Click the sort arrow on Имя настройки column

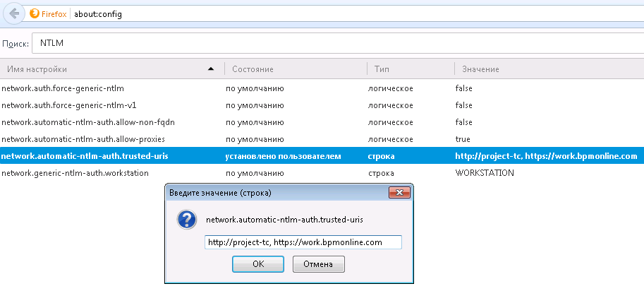pos(211,69)
